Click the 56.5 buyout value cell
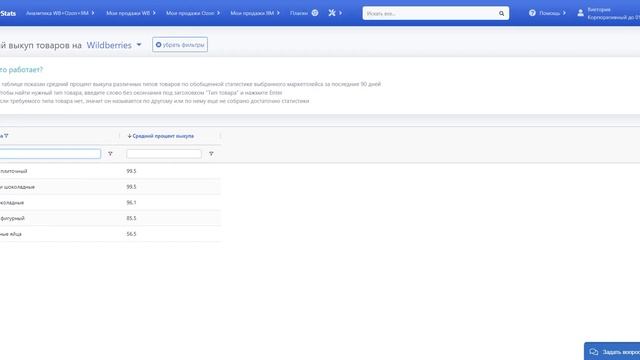This screenshot has height=360, width=640. click(x=131, y=234)
